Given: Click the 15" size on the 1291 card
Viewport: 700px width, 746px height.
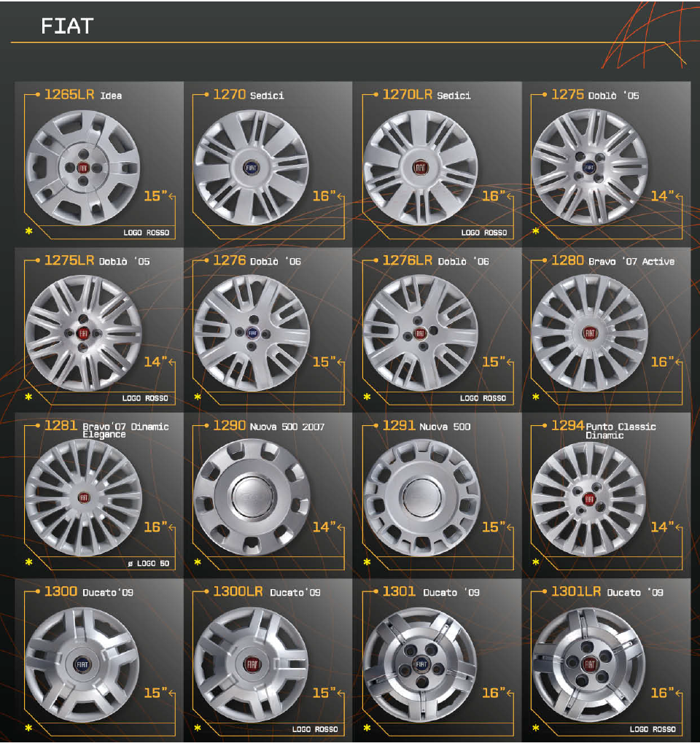Looking at the screenshot, I should pyautogui.click(x=494, y=527).
